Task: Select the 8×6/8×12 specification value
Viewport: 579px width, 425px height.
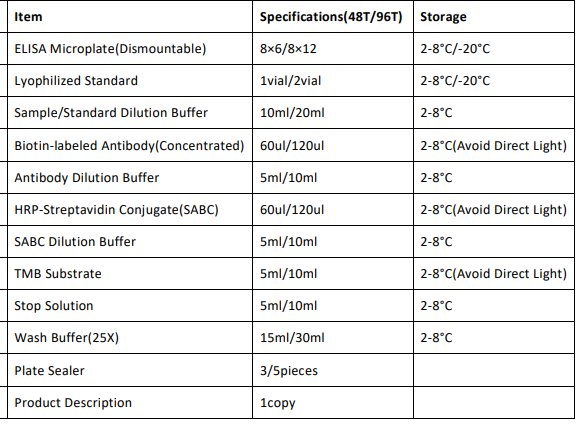Action: (x=288, y=49)
